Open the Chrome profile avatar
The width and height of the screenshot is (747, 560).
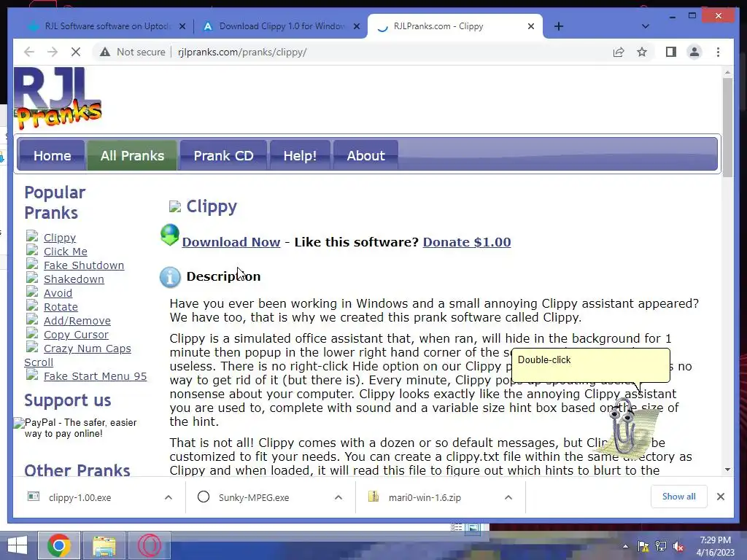click(x=694, y=52)
